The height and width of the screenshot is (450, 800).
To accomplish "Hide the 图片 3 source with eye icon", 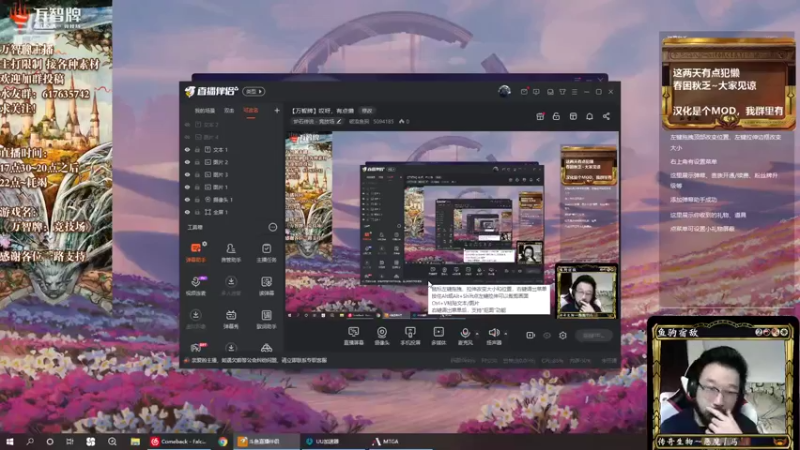I will click(x=187, y=174).
